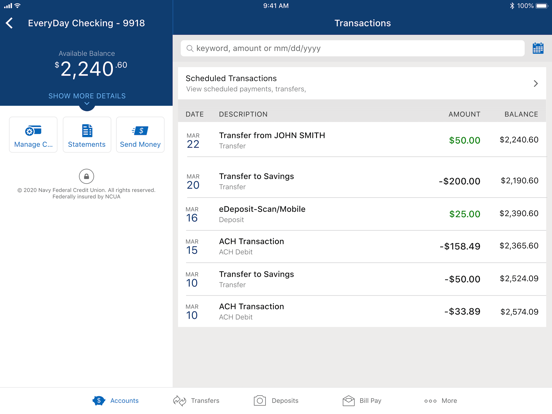Viewport: 552px width, 414px height.
Task: Tap the Bill Pay envelope icon
Action: point(349,401)
